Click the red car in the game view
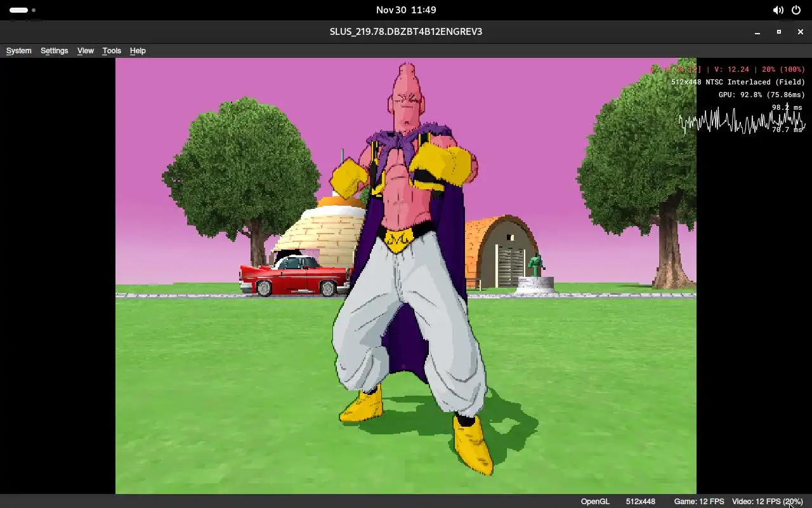Screen dimensions: 812x508 coord(295,276)
